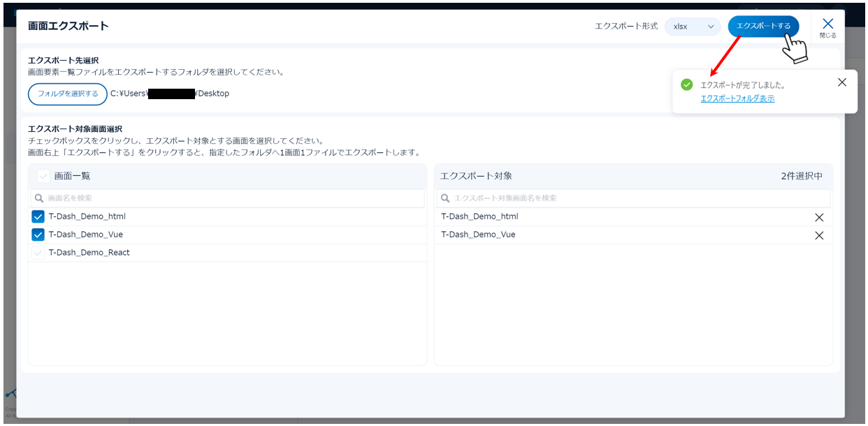The height and width of the screenshot is (426, 868).
Task: Uncheck the T-Dash_Demo_html checkbox
Action: point(38,216)
